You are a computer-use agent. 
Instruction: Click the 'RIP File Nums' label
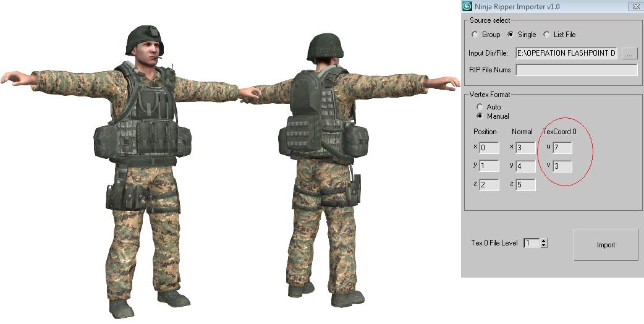coord(490,70)
